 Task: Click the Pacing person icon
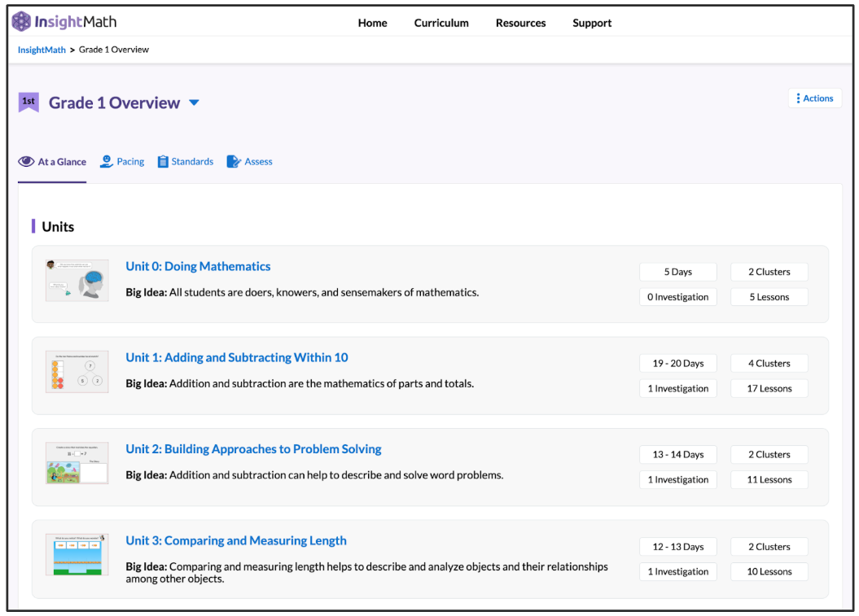click(107, 162)
